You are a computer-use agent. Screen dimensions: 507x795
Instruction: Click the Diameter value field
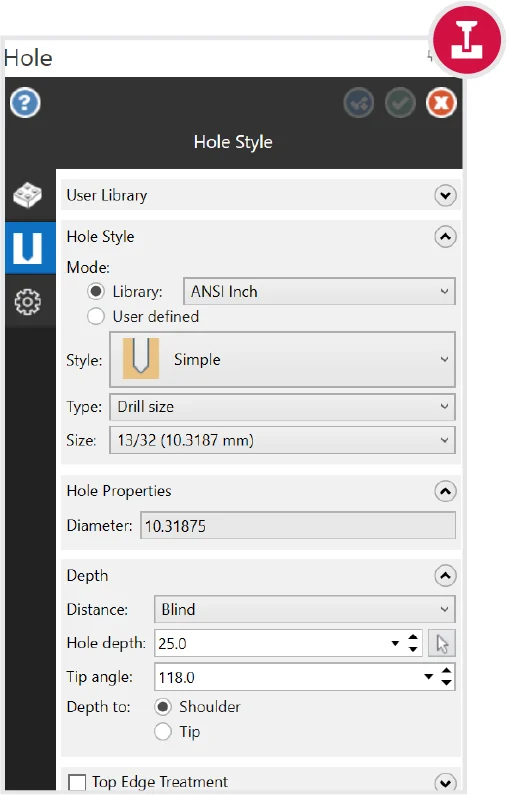(x=298, y=526)
